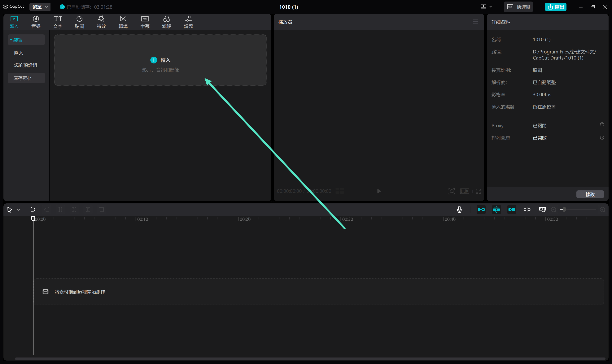Click the 排列圖層 help question icon
The width and height of the screenshot is (612, 364).
602,138
